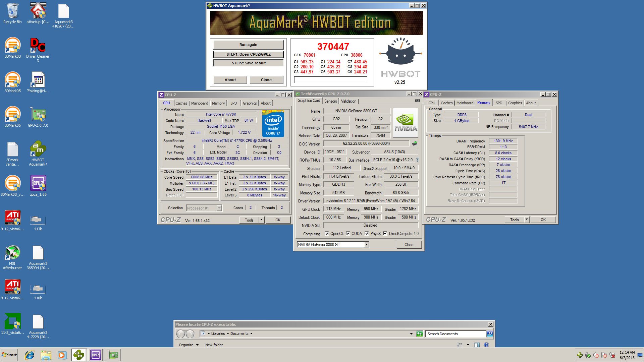Open the Folding@Home desktop shortcut
The width and height of the screenshot is (644, 362).
click(x=38, y=82)
